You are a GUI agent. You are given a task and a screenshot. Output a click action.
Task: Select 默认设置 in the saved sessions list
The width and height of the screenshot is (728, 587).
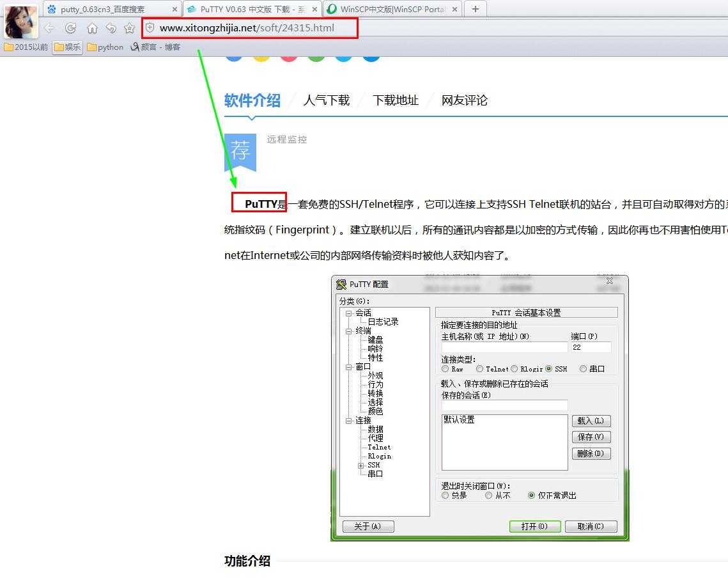[459, 420]
